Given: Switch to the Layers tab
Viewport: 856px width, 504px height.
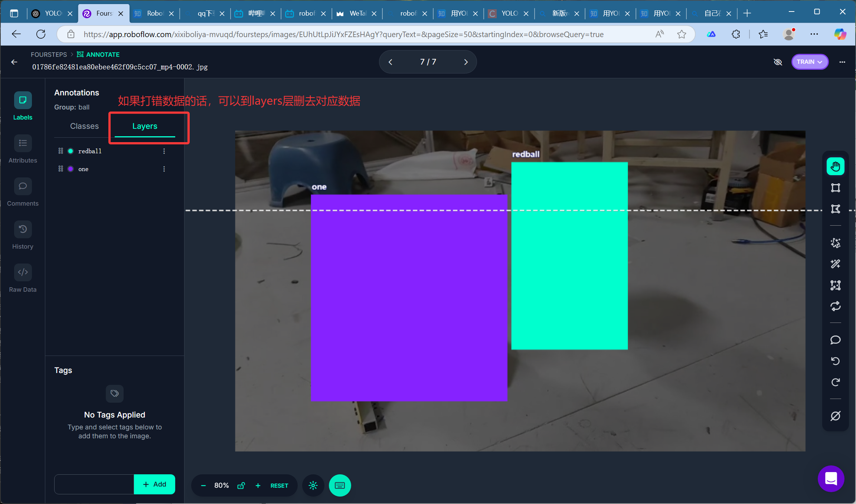Looking at the screenshot, I should 145,126.
